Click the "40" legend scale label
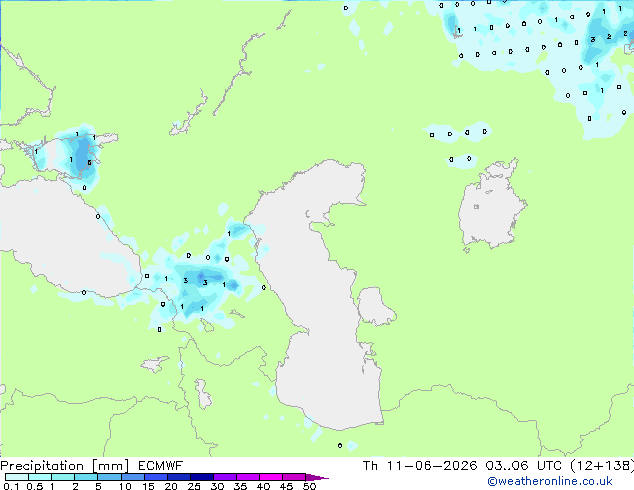 coord(263,486)
